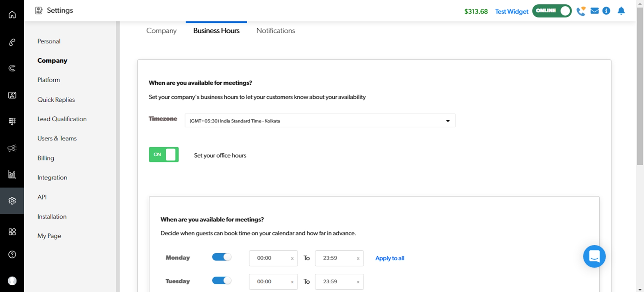The width and height of the screenshot is (644, 292).
Task: Open the dial pad icon in sidebar
Action: [x=12, y=121]
